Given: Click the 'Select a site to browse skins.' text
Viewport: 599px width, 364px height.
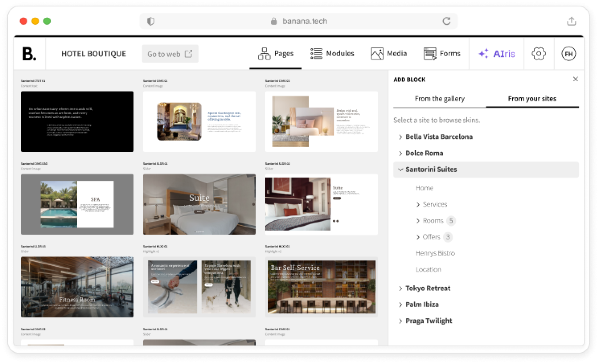Looking at the screenshot, I should pos(437,120).
